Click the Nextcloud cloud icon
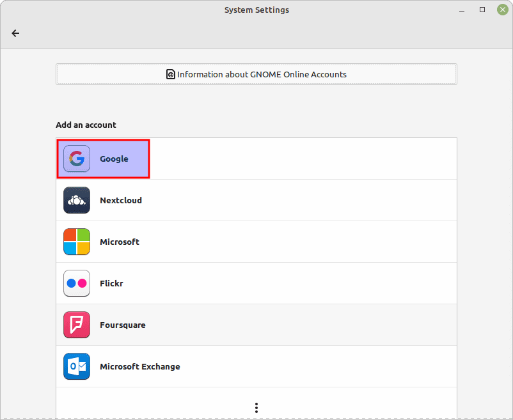This screenshot has width=513, height=420. 77,200
